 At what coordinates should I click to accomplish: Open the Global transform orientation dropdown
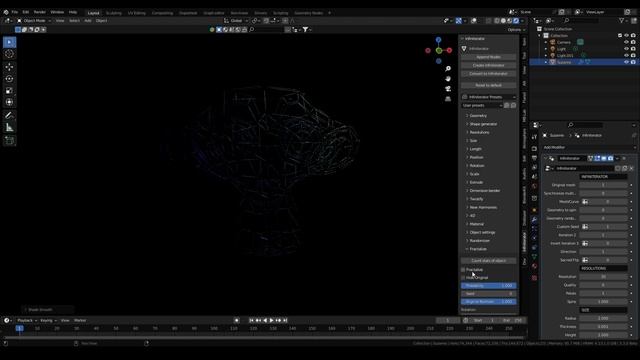pos(236,20)
